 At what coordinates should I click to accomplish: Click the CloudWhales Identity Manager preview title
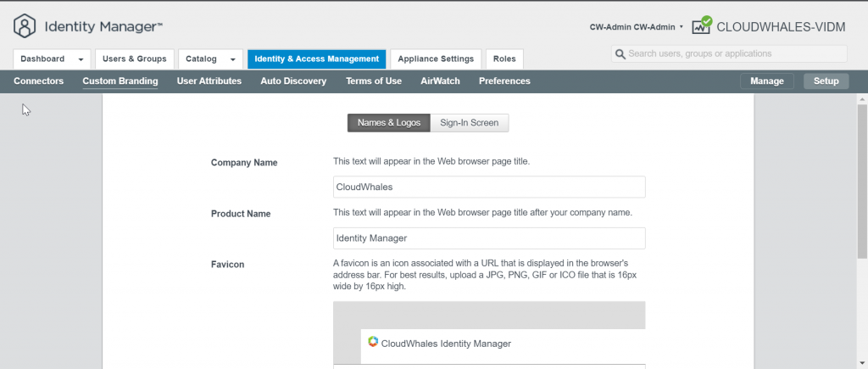coord(446,344)
